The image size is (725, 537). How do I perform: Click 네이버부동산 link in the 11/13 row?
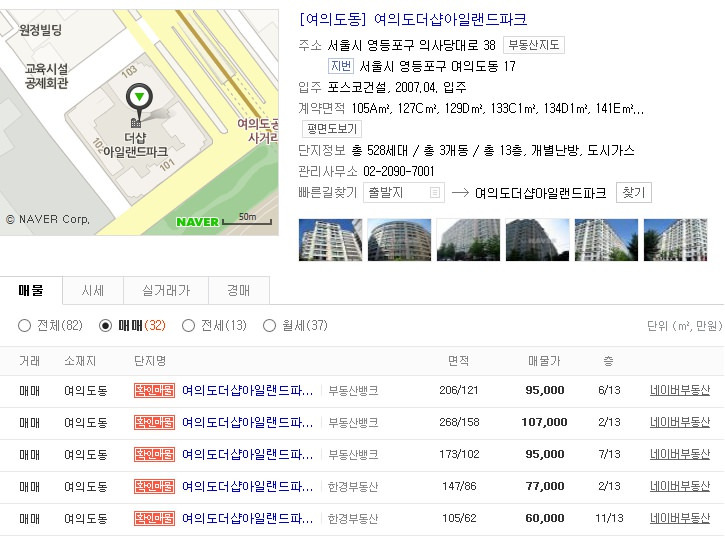pyautogui.click(x=680, y=518)
